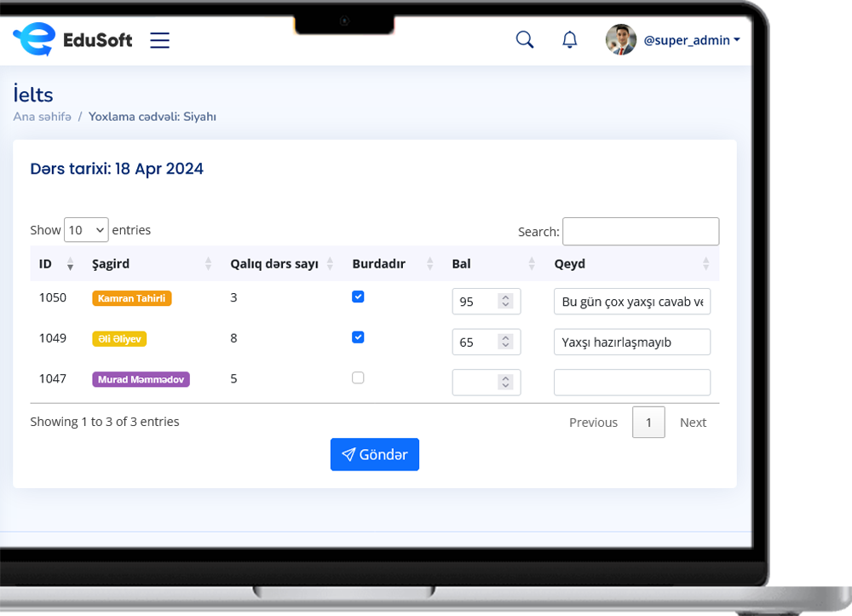Go to Next page of entries
The image size is (852, 616).
(693, 422)
